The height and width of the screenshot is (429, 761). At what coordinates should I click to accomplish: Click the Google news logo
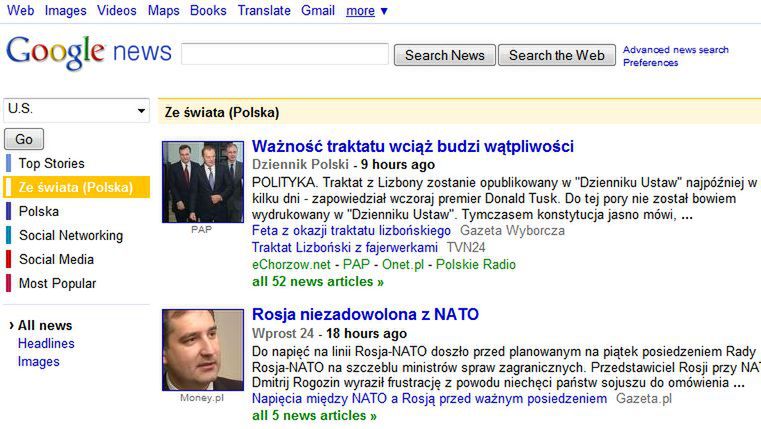click(x=88, y=52)
